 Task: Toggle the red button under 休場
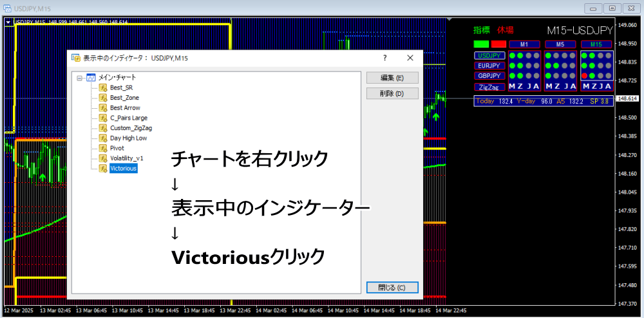pyautogui.click(x=498, y=44)
